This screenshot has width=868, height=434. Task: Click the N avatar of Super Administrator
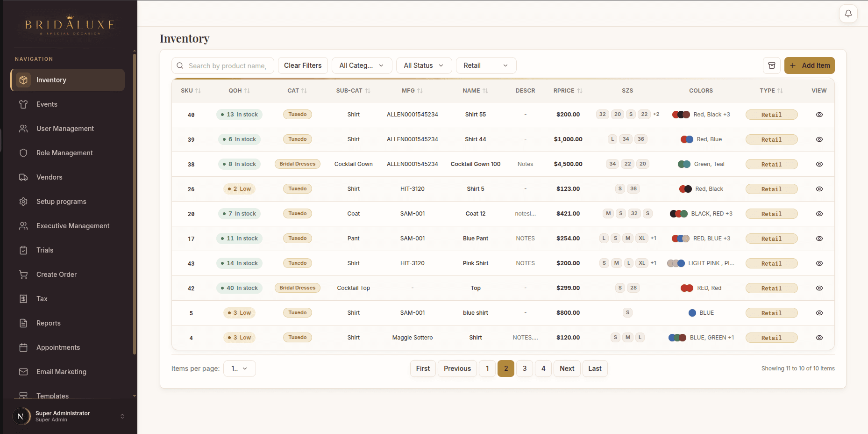21,416
